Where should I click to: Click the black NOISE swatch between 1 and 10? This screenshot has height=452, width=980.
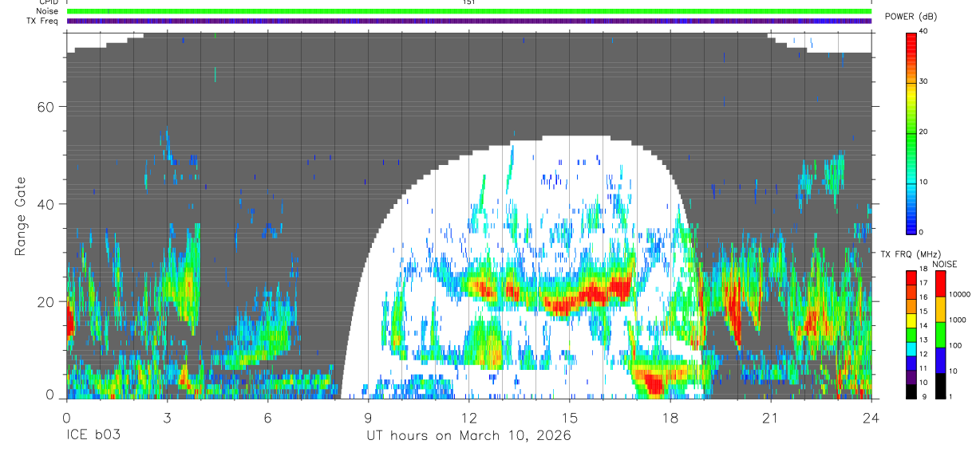pos(940,386)
